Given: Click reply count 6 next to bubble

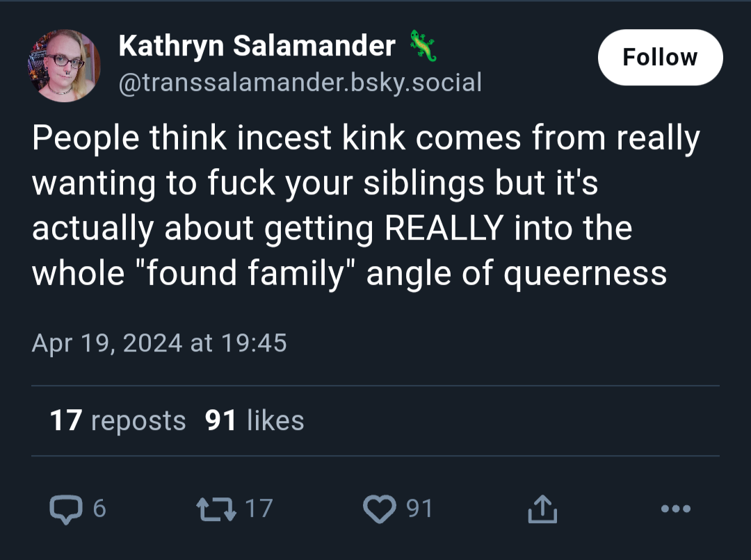Looking at the screenshot, I should coord(99,509).
